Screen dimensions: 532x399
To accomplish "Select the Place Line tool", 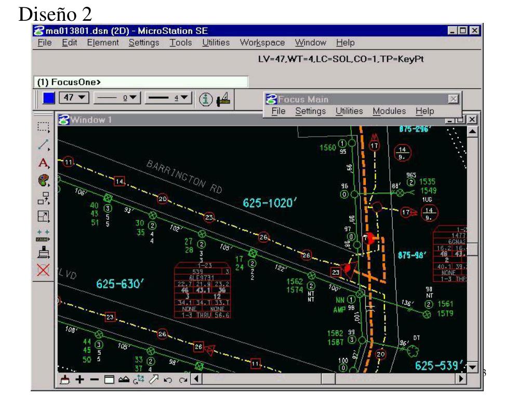I will coord(43,144).
